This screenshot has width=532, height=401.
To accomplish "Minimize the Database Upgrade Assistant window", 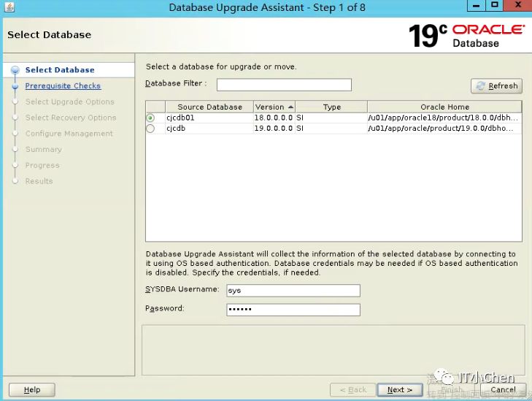I will (x=476, y=5).
